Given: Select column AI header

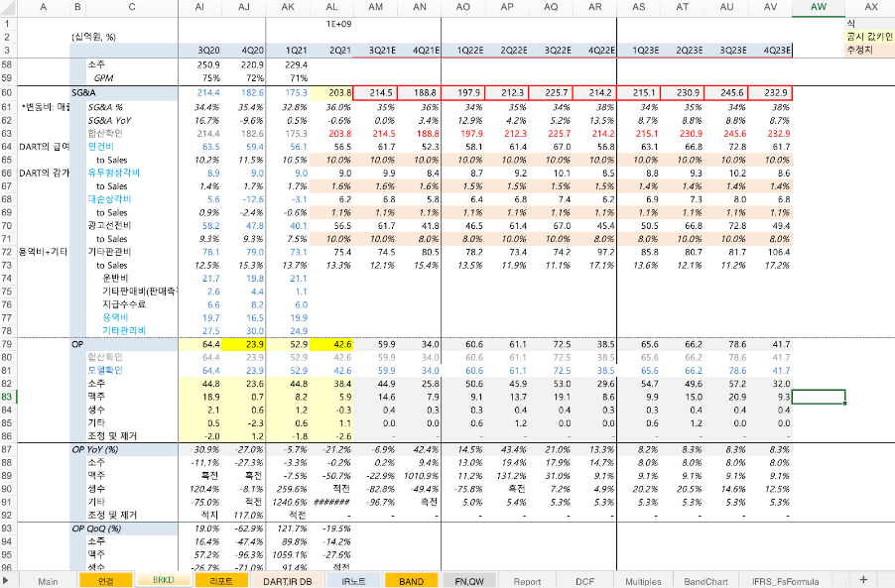Looking at the screenshot, I should tap(199, 7).
